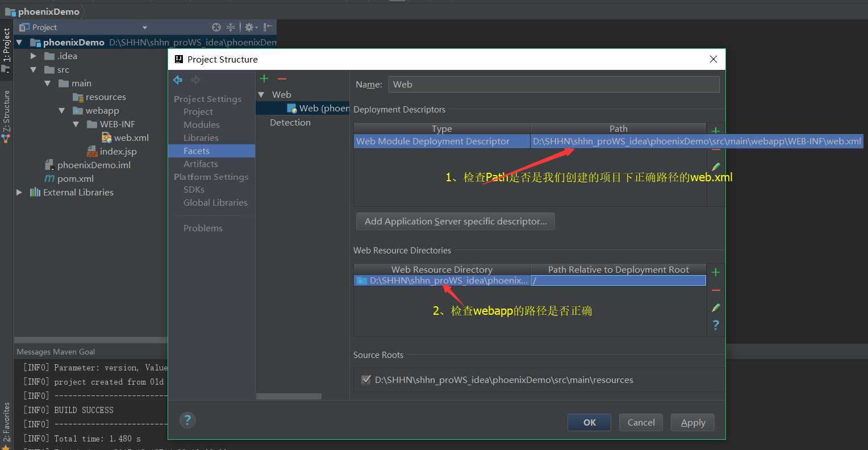Open Libraries settings section

[201, 138]
